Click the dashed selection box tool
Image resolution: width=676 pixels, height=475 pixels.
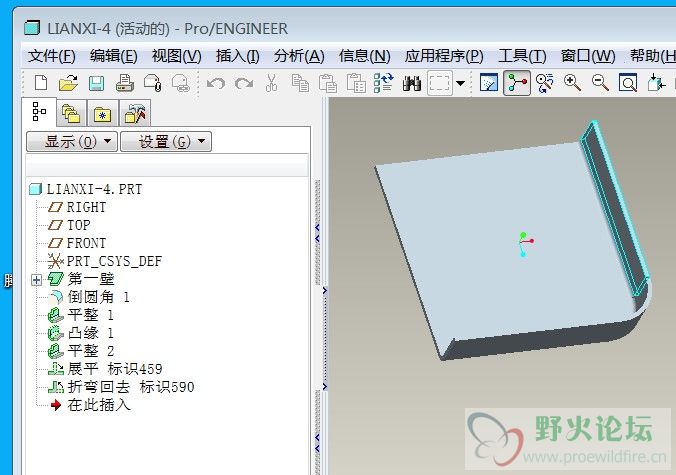click(440, 82)
